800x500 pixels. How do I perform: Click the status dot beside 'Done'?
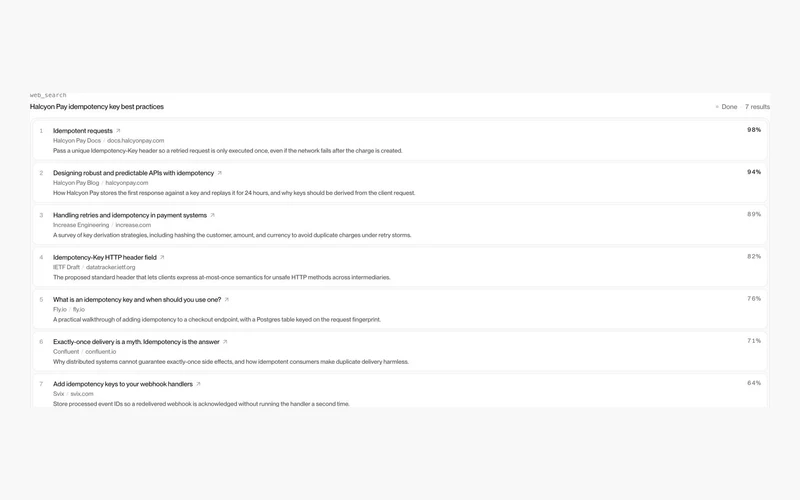pyautogui.click(x=717, y=107)
